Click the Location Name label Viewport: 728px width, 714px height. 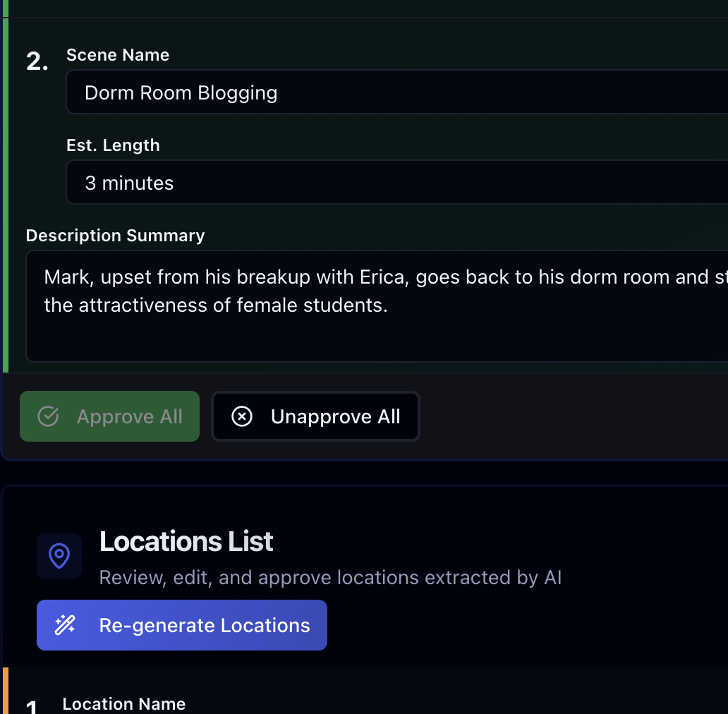124,704
